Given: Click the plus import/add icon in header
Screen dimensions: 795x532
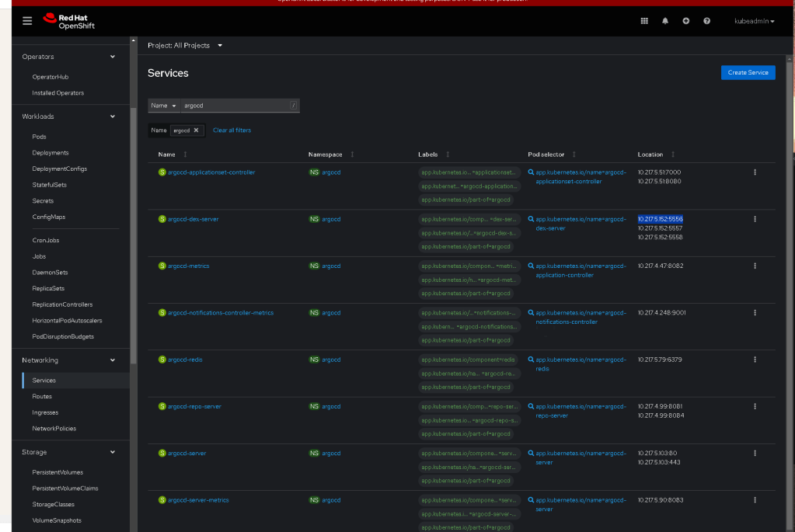Looking at the screenshot, I should 685,21.
